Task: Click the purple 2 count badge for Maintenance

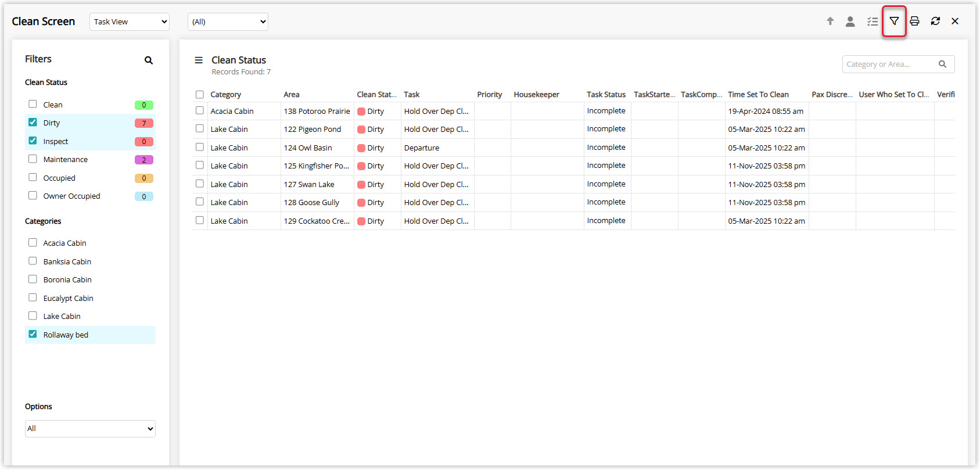Action: click(144, 160)
